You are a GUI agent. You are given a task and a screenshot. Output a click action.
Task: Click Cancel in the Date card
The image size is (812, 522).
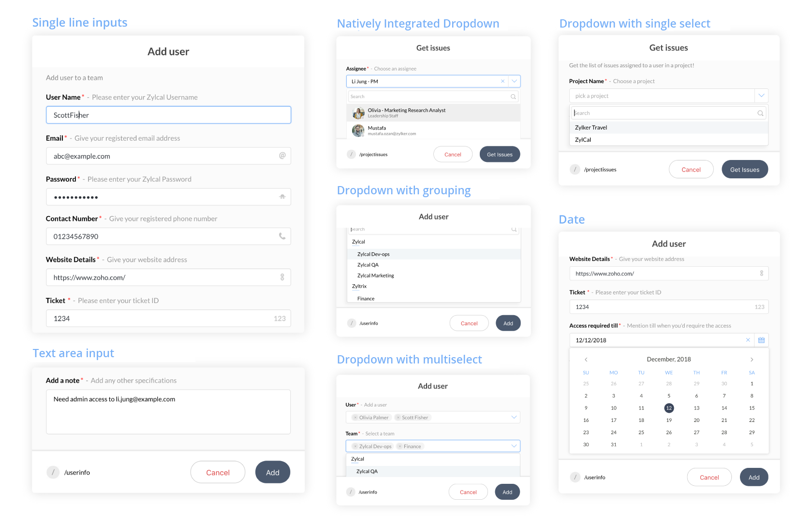(709, 477)
